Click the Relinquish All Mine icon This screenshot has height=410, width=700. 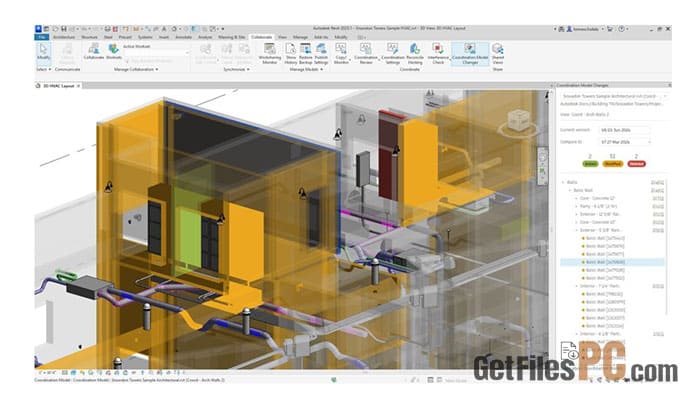pyautogui.click(x=244, y=54)
